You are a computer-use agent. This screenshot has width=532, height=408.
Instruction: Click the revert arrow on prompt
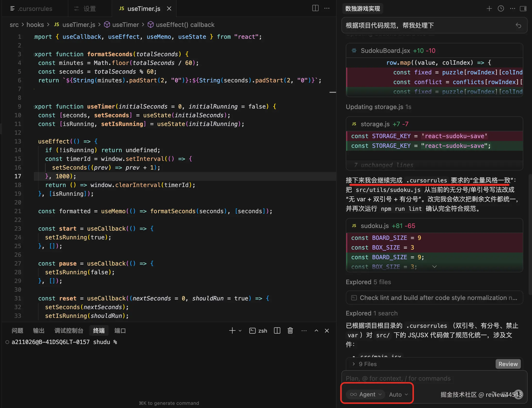[518, 25]
